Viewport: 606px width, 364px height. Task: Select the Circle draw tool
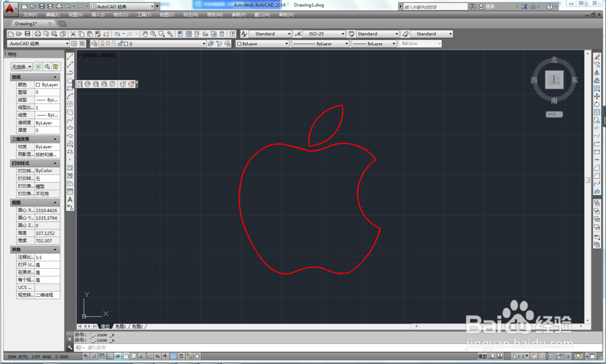click(70, 104)
